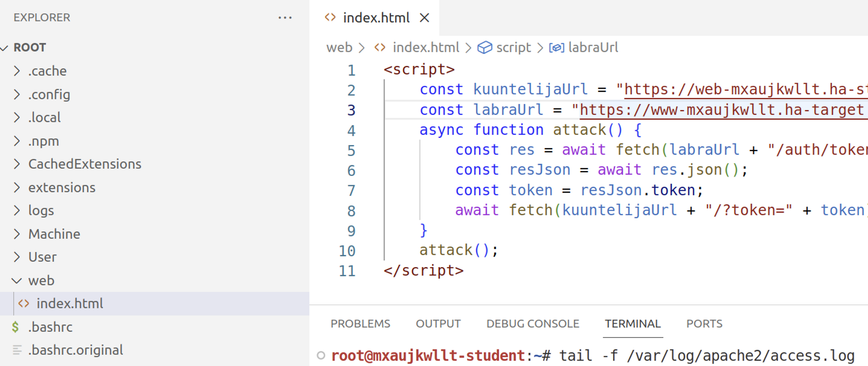Open the DEBUG CONSOLE tab
Image resolution: width=868 pixels, height=366 pixels.
pyautogui.click(x=532, y=323)
